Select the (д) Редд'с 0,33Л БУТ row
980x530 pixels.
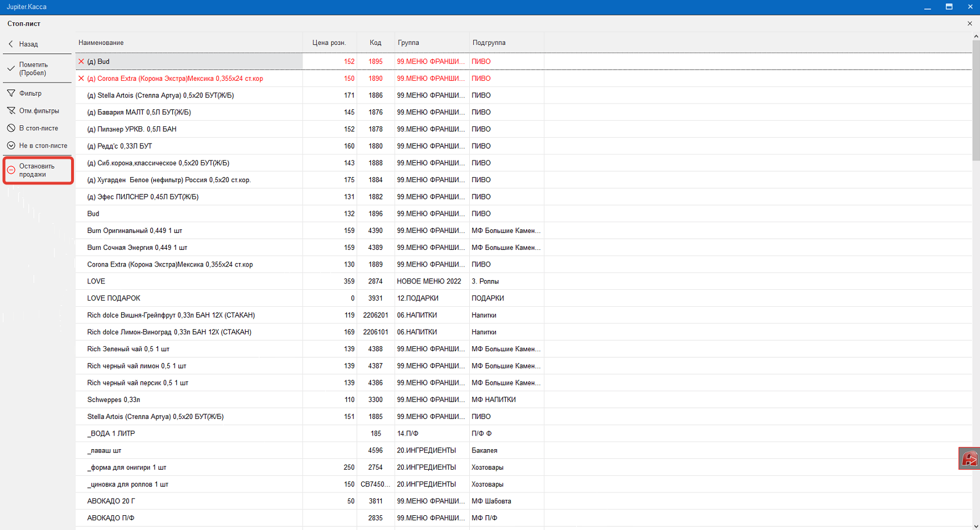coord(523,146)
